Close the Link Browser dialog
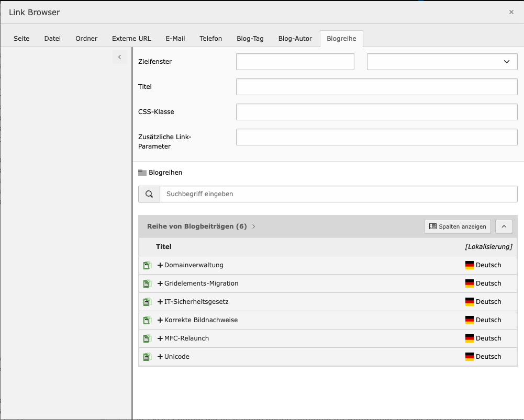524x420 pixels. 511,12
